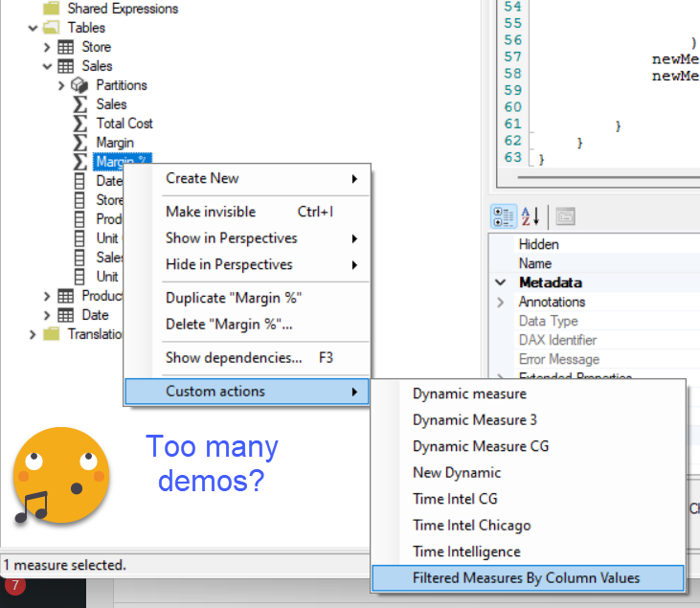Expand the Annotations property
This screenshot has width=700, height=608.
tap(500, 302)
